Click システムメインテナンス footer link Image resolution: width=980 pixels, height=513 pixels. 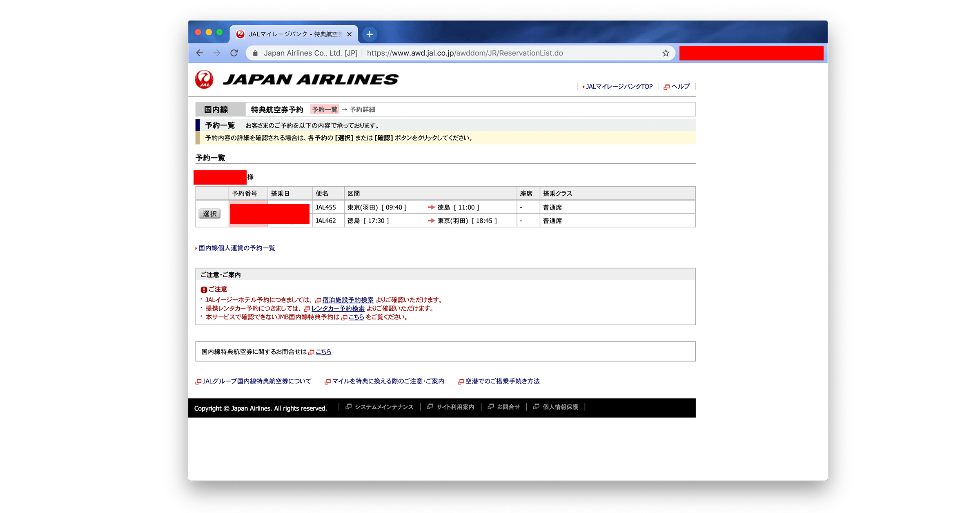[x=384, y=407]
